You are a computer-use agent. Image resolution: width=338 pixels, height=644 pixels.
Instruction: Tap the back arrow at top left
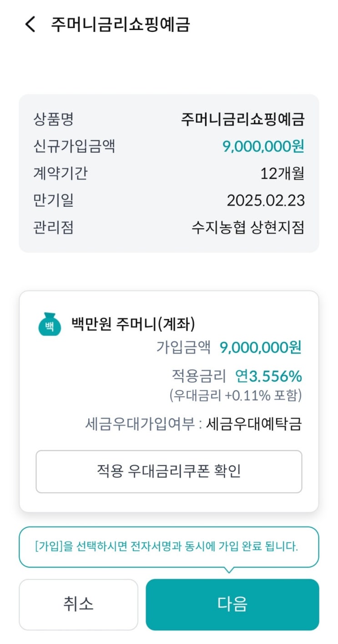pyautogui.click(x=30, y=24)
